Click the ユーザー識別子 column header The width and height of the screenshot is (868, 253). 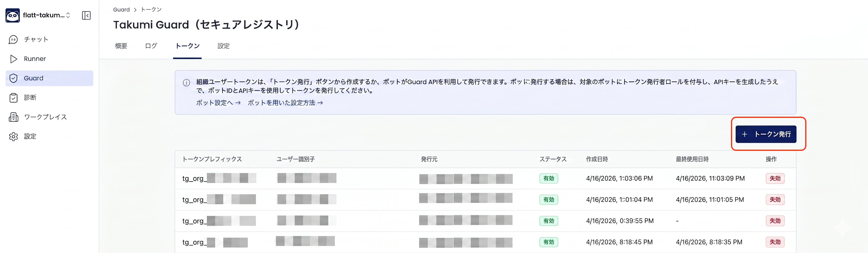pyautogui.click(x=296, y=159)
